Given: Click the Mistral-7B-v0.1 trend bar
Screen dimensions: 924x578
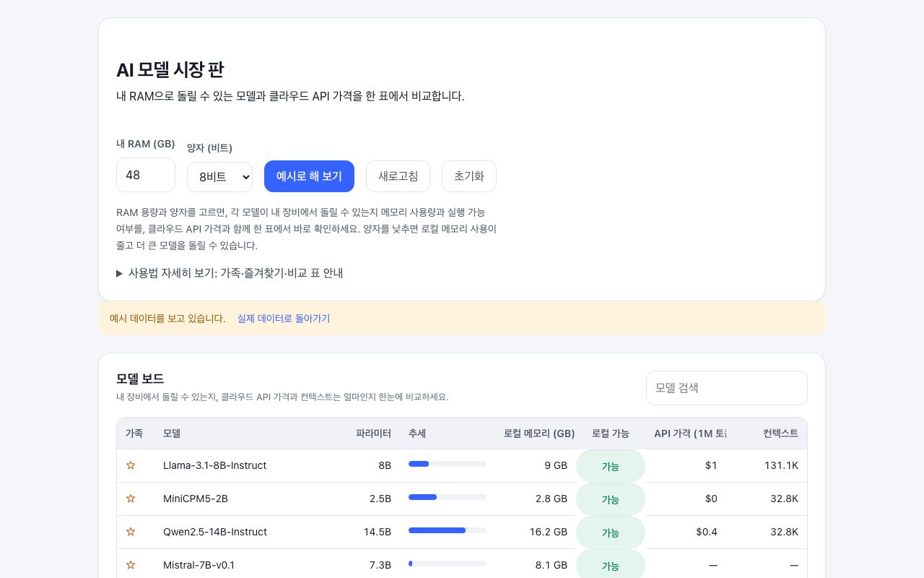Looking at the screenshot, I should [x=448, y=564].
